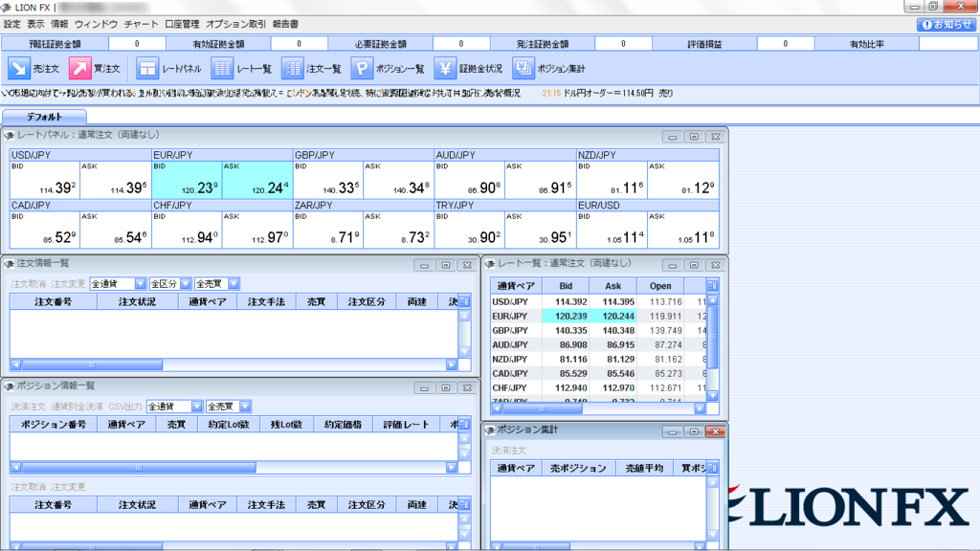The image size is (980, 551).
Task: Click ポジション情報一覧 horizontal scrollbar left arrow
Action: 15,467
